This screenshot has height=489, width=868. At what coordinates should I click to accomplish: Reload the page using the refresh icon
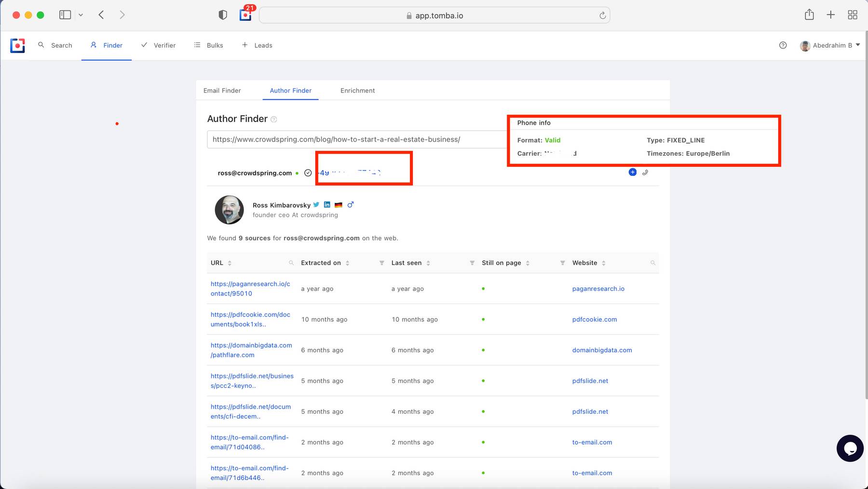602,15
